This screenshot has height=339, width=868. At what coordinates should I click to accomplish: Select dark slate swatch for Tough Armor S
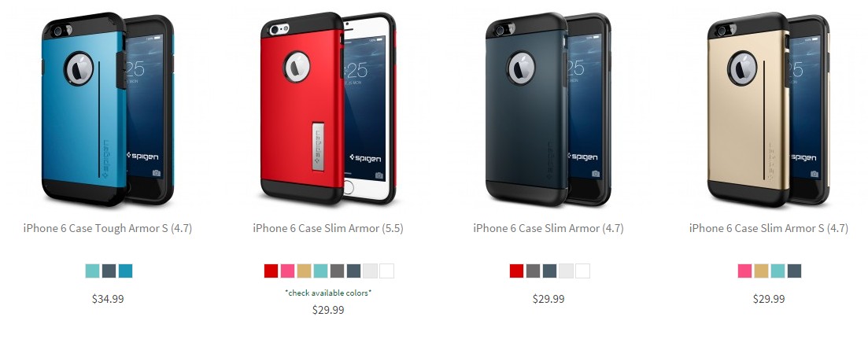109,271
